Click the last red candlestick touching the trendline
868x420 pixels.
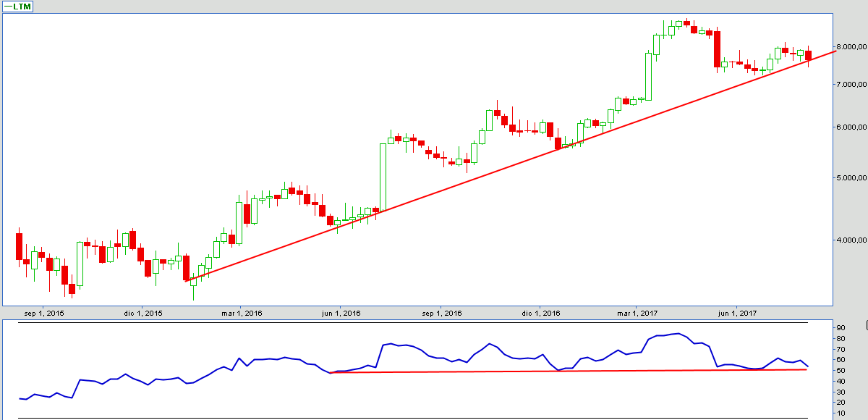pos(809,56)
